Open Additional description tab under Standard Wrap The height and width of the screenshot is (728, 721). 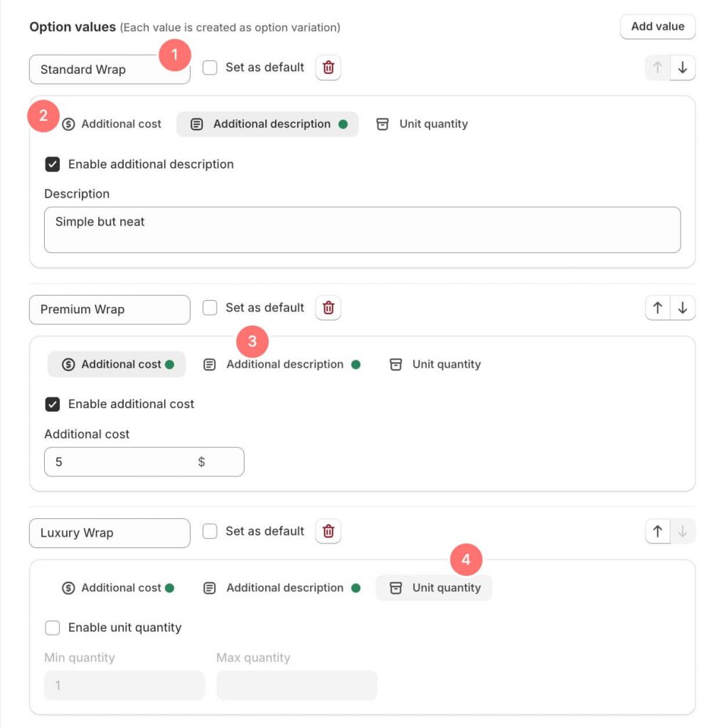tap(267, 124)
